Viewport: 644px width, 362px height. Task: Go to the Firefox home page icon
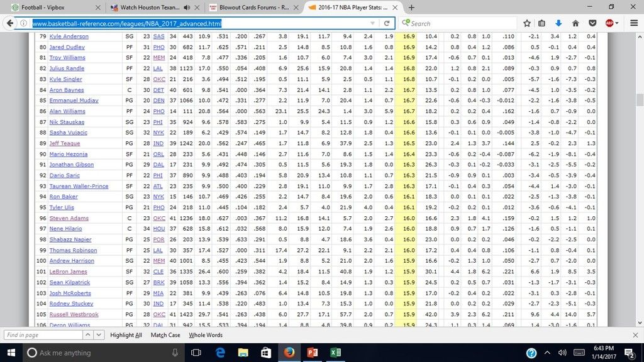point(575,23)
